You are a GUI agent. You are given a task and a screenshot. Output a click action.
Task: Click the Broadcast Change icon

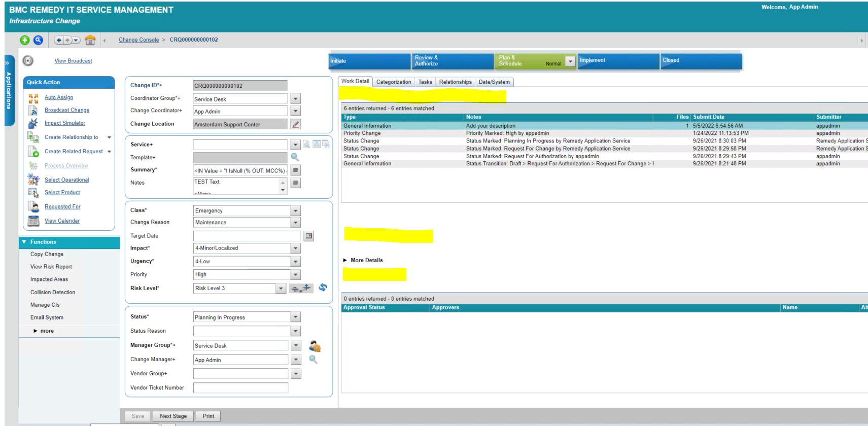point(33,111)
